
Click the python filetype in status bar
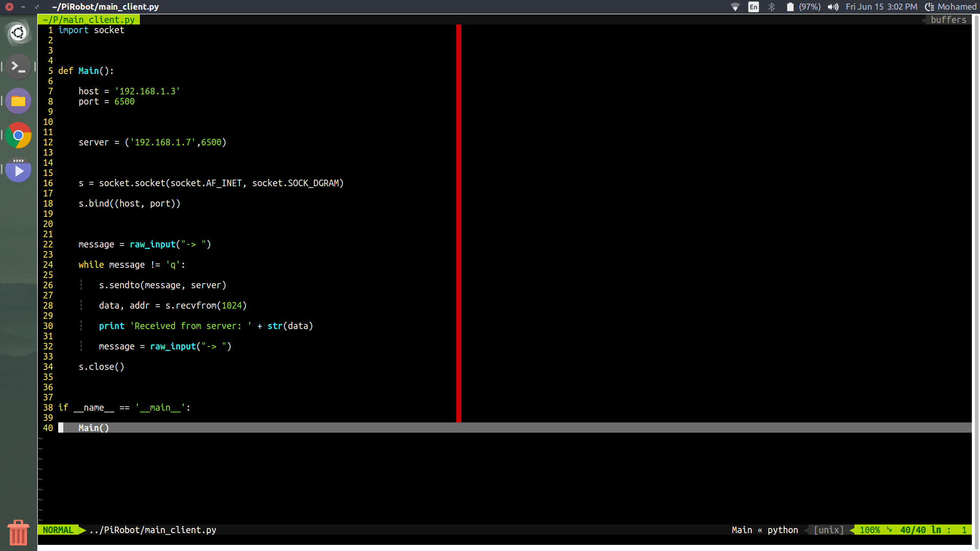coord(782,530)
